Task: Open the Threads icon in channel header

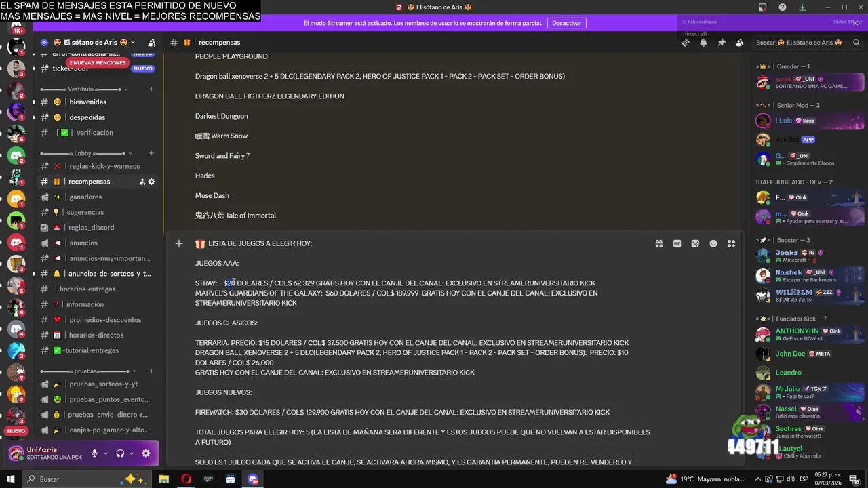Action: click(x=686, y=42)
